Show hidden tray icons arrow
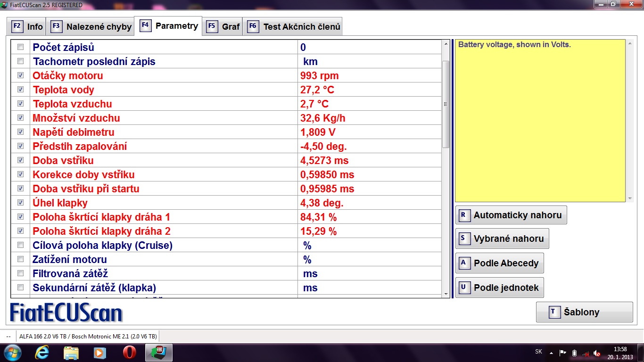Image resolution: width=644 pixels, height=362 pixels. [551, 353]
